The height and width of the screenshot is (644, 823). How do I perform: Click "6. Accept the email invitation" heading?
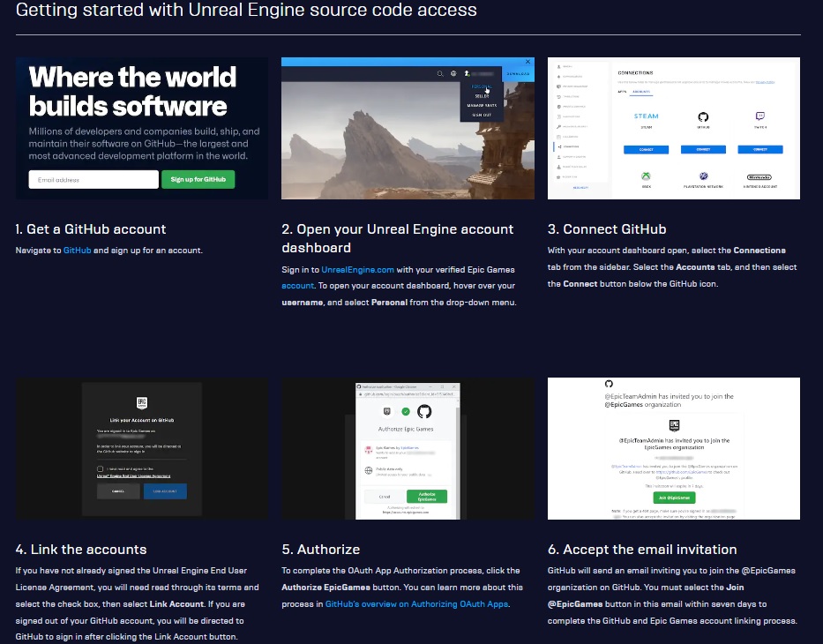coord(642,550)
